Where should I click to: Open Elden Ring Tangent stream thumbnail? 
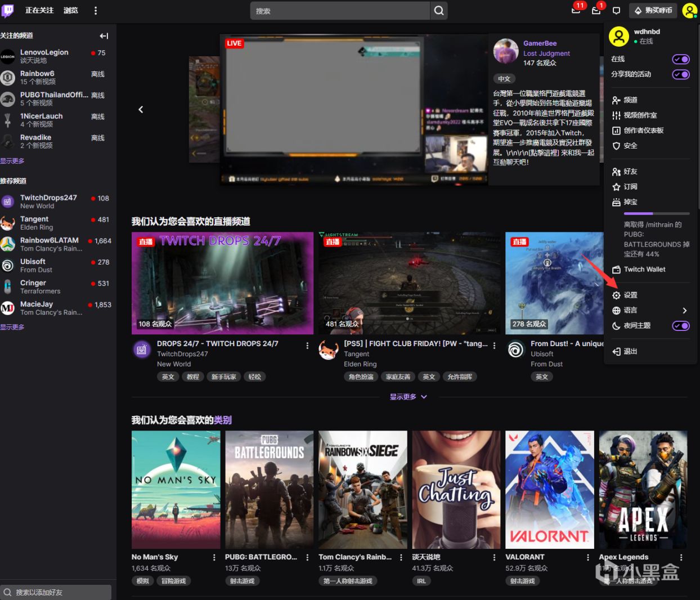click(x=409, y=283)
